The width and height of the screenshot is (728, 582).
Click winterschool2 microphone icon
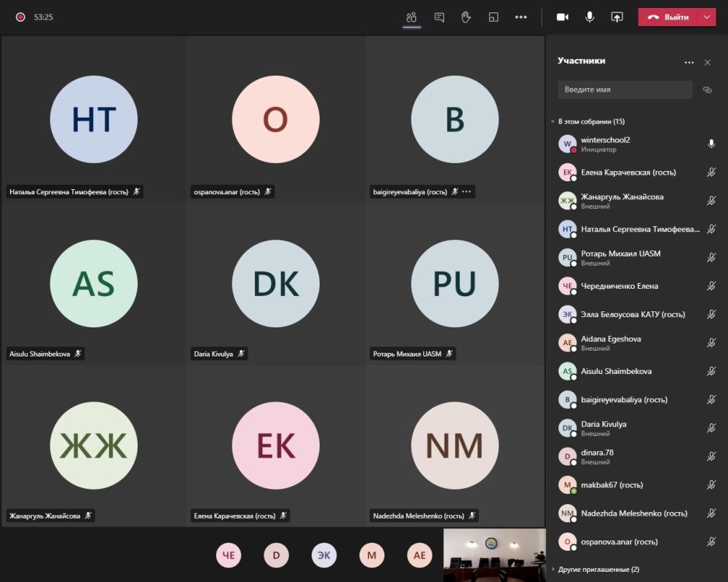point(711,144)
